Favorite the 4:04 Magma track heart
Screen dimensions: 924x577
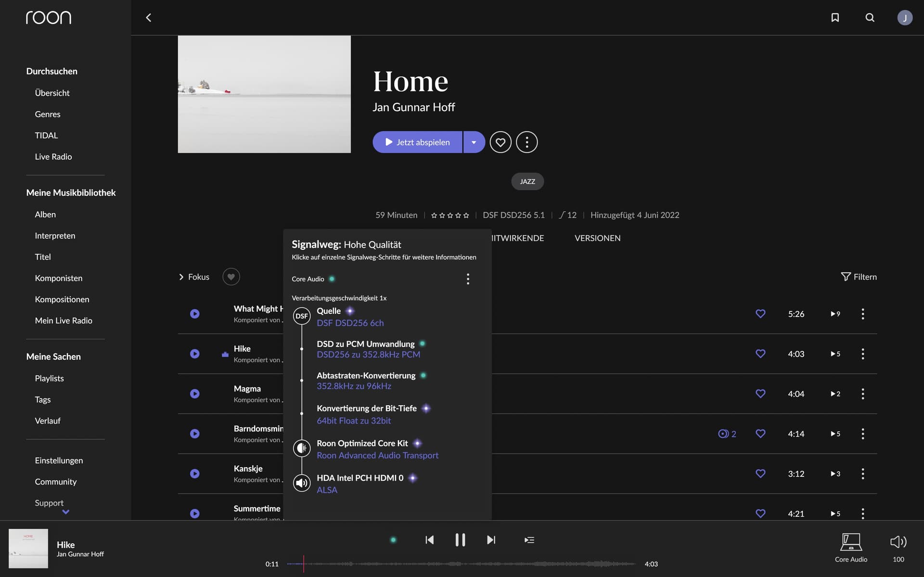[760, 394]
